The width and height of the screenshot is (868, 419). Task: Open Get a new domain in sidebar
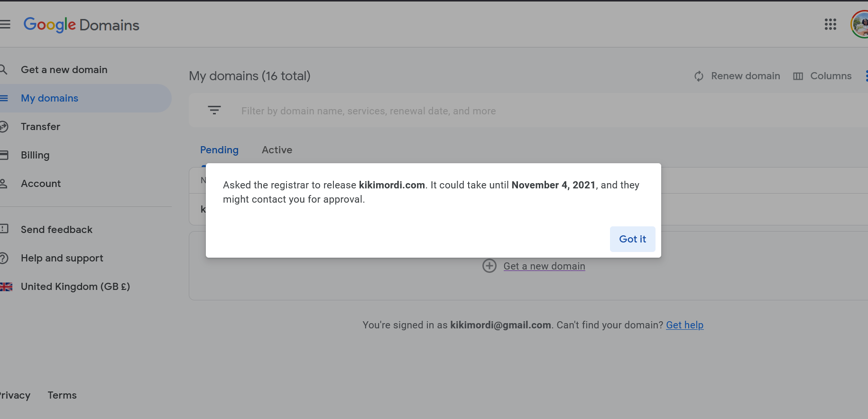click(64, 70)
